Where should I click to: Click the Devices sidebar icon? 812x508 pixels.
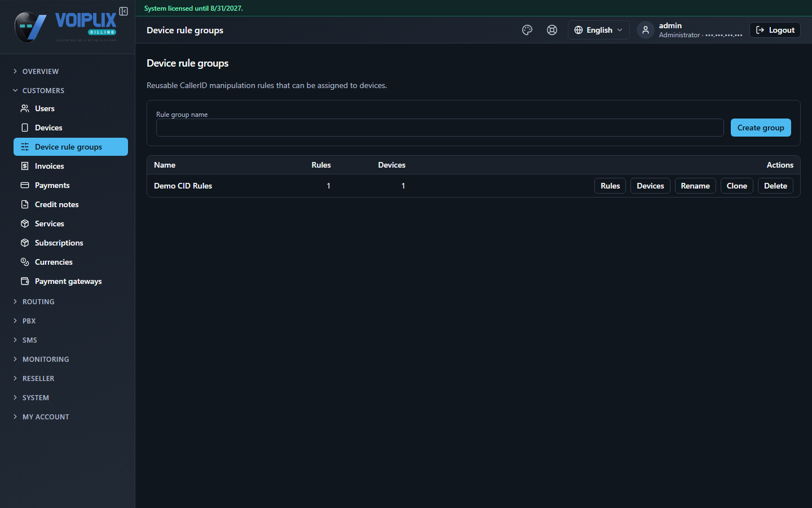[x=25, y=128]
